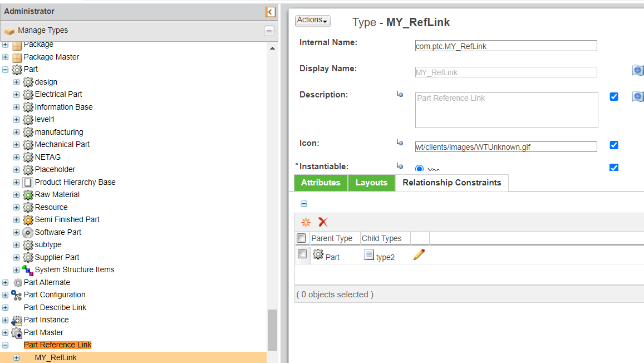Collapse the Manage Types panel section
Image resolution: width=644 pixels, height=363 pixels.
point(269,31)
